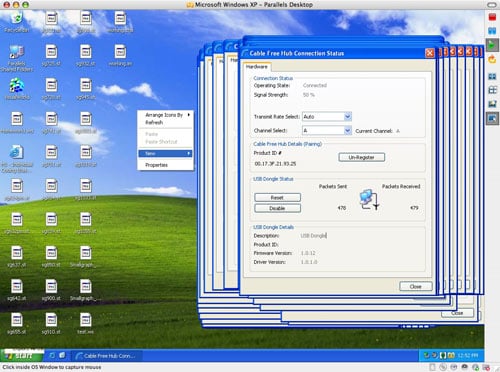Click the orange restart icon in Parallels sidebar
Viewport: 500px width, 372px height.
click(492, 60)
